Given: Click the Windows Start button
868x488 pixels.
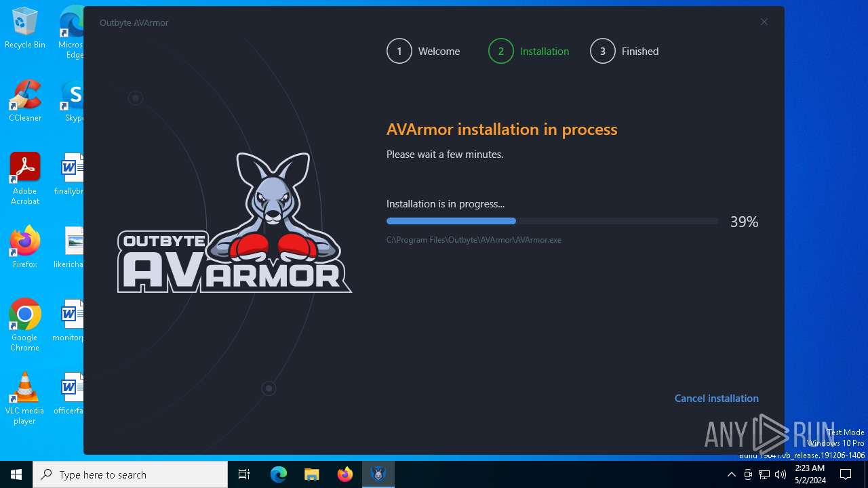Looking at the screenshot, I should pos(16,474).
